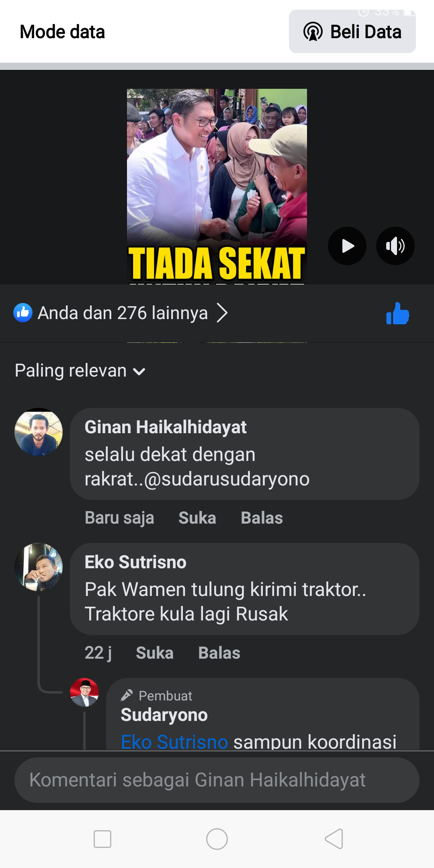Image resolution: width=434 pixels, height=868 pixels.
Task: Like Ginan Haikalhidayat's comment via Suka
Action: point(197,518)
